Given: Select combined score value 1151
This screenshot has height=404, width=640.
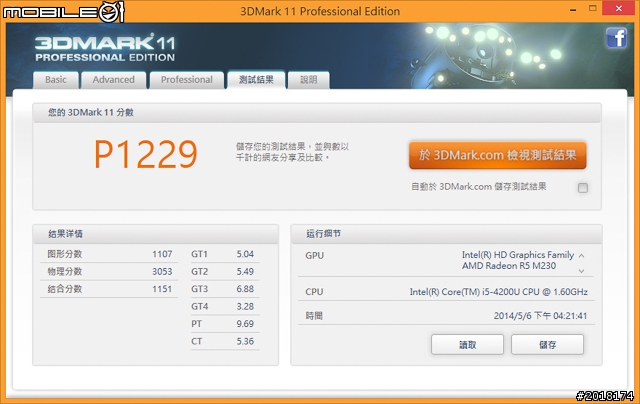Looking at the screenshot, I should coord(162,289).
